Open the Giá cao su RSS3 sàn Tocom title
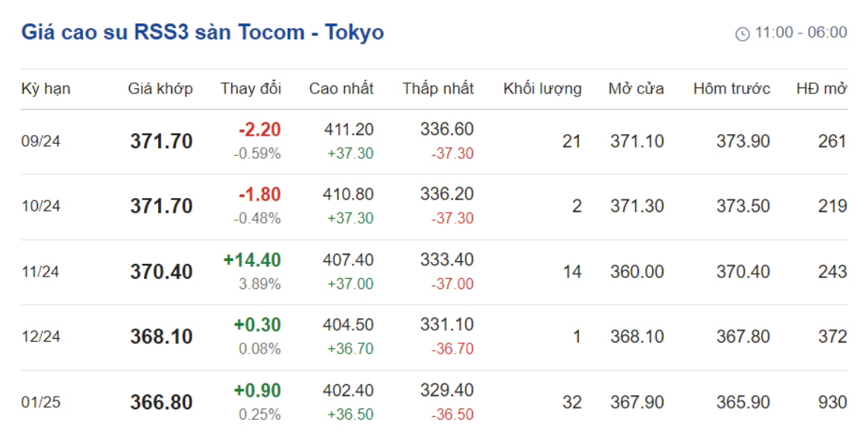The height and width of the screenshot is (436, 868). point(202,32)
